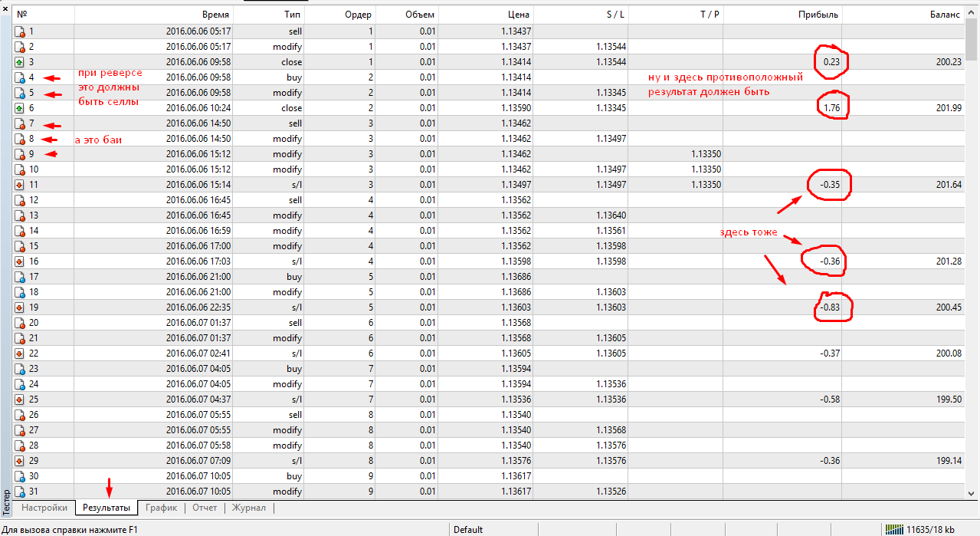Sort by the Прибыль column header
The height and width of the screenshot is (536, 980).
pos(782,15)
